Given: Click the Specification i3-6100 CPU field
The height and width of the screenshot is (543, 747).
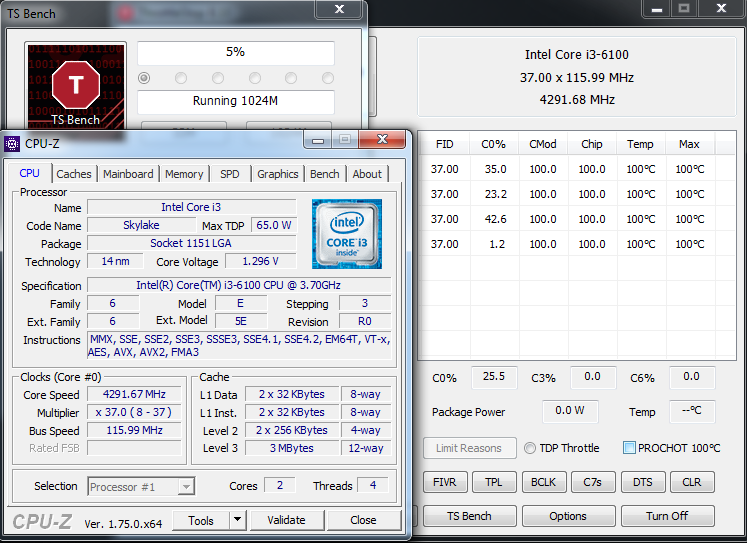Looking at the screenshot, I should [239, 285].
